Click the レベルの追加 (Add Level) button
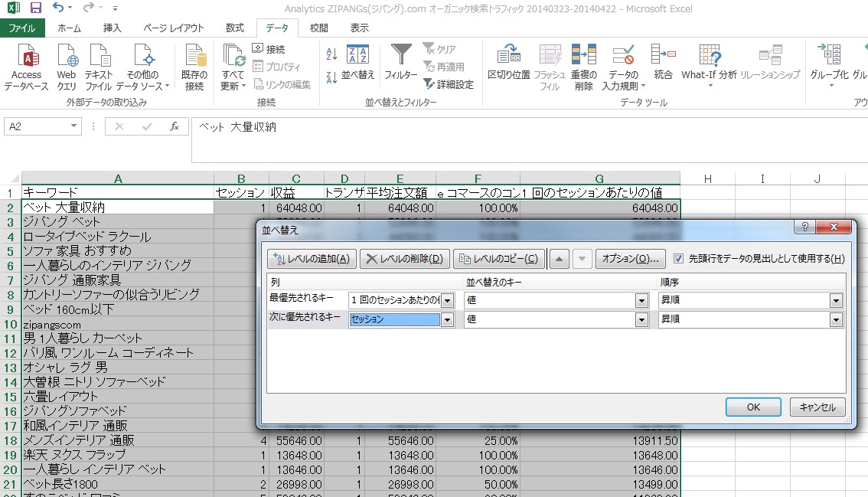Screen dimensions: 868x497 coord(312,259)
